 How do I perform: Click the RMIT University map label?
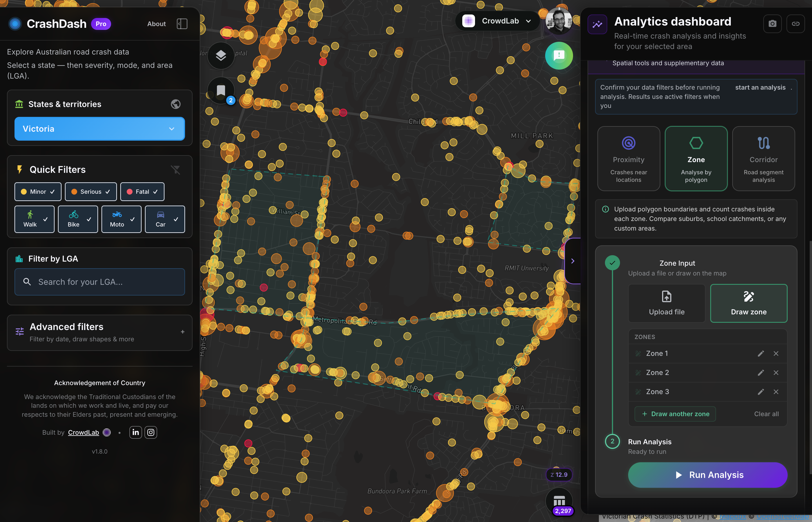tap(527, 268)
